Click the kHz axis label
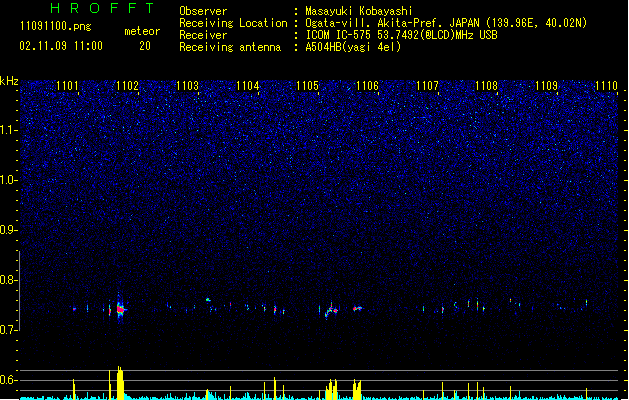Viewport: 629px width, 400px height. 9,81
